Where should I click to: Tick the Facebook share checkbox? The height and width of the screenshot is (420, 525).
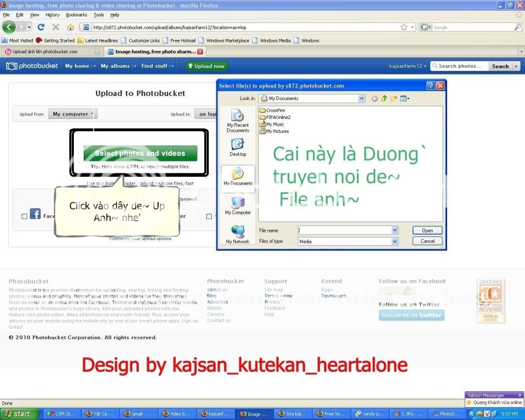[25, 216]
